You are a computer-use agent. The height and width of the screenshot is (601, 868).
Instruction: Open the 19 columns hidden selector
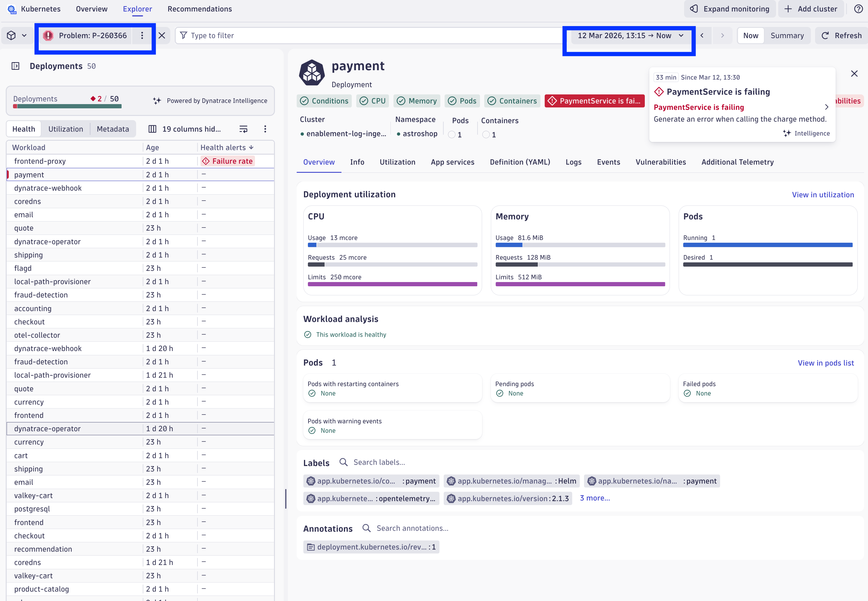point(185,129)
